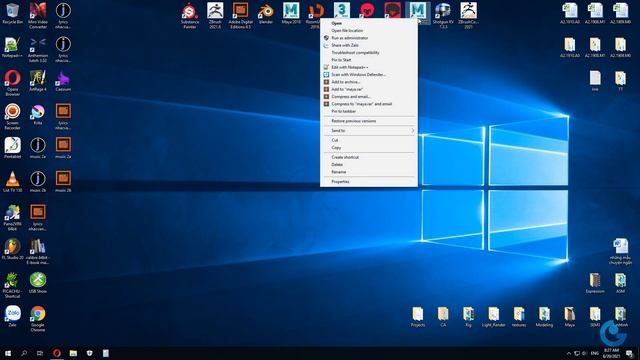
Task: Select the Pentablet desktop icon
Action: click(12, 148)
